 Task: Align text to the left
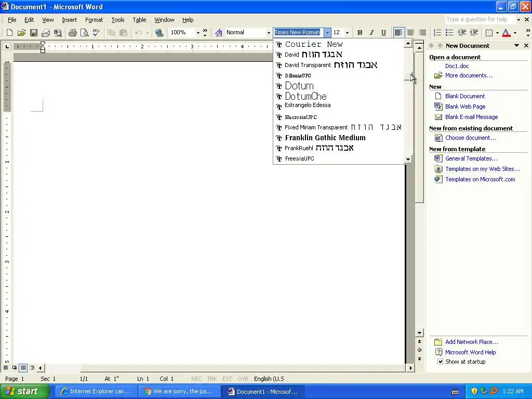[x=398, y=33]
